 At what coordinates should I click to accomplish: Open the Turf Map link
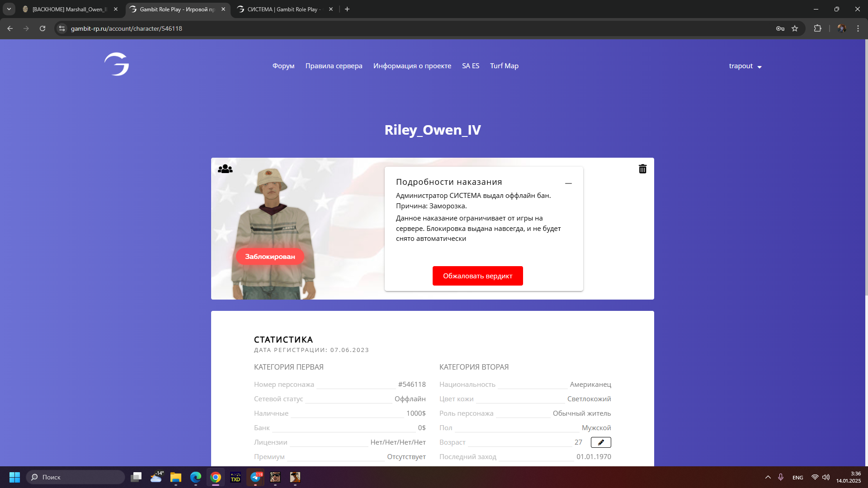click(x=504, y=66)
